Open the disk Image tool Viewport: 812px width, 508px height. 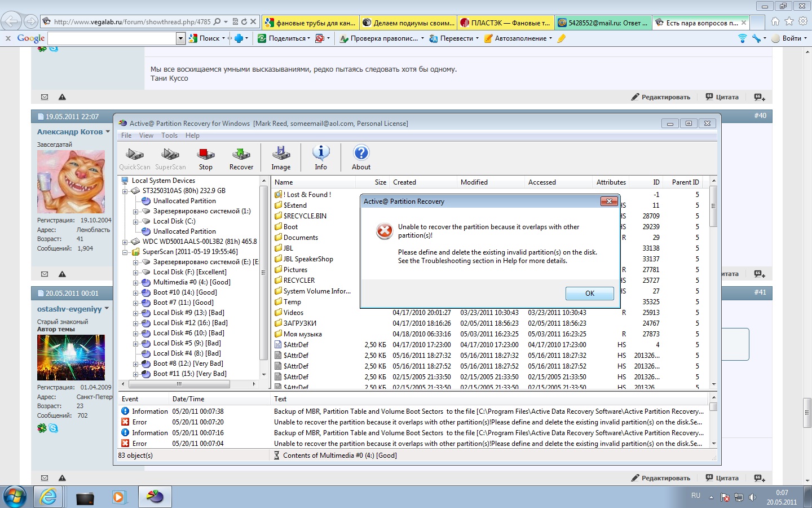[281, 158]
